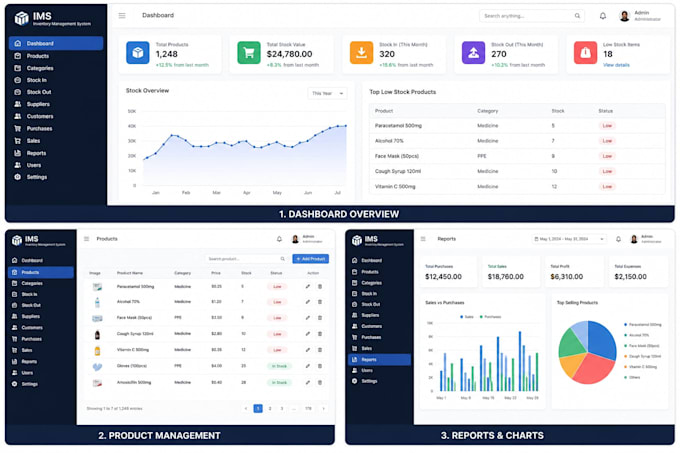680x453 pixels.
Task: Click the red Low Stock Items alert icon
Action: click(x=585, y=53)
